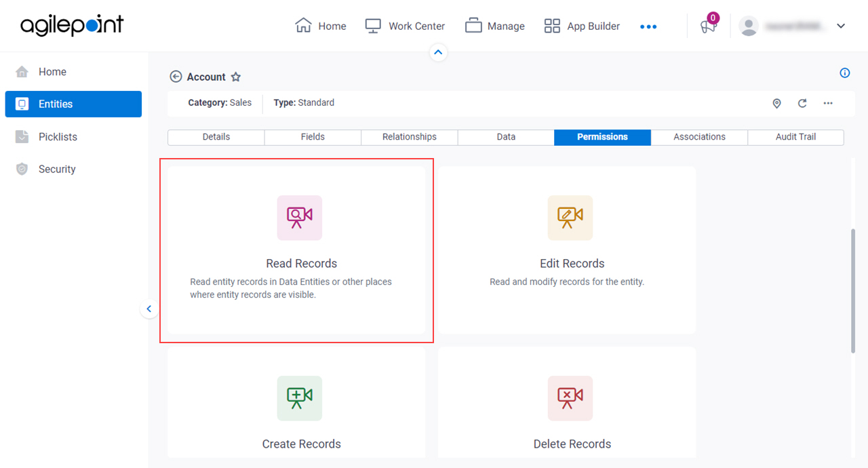Mark Account as favorite with star
868x468 pixels.
pyautogui.click(x=236, y=77)
